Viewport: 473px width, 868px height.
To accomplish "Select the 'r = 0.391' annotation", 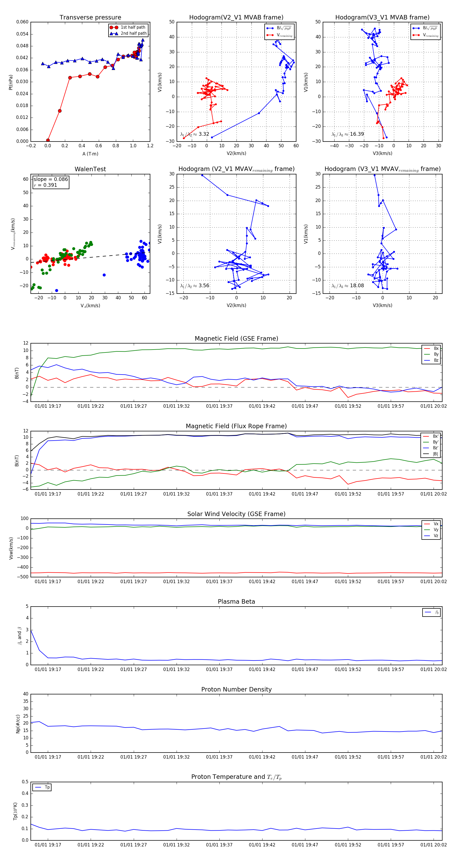I will (45, 185).
